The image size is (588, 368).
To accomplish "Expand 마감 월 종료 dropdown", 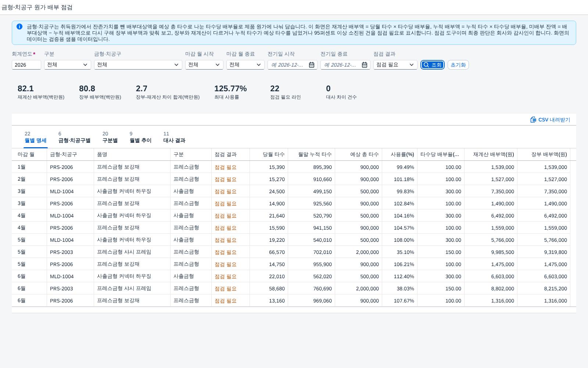I will (x=259, y=65).
